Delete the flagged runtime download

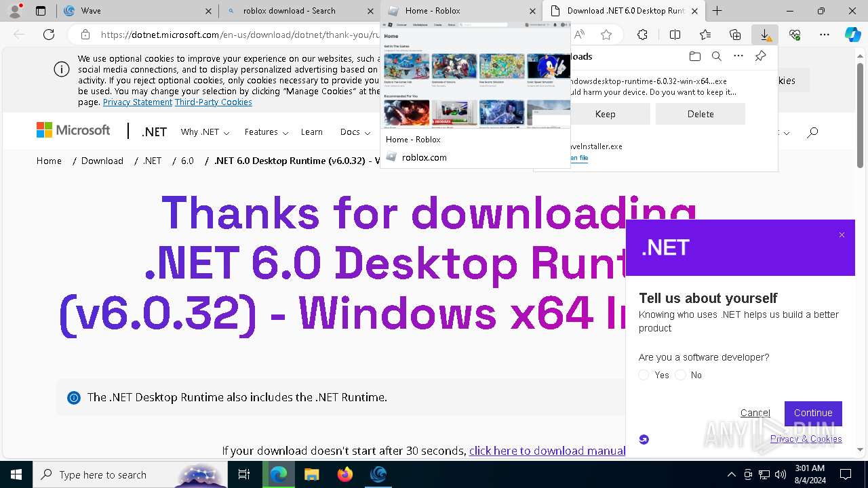pos(701,114)
